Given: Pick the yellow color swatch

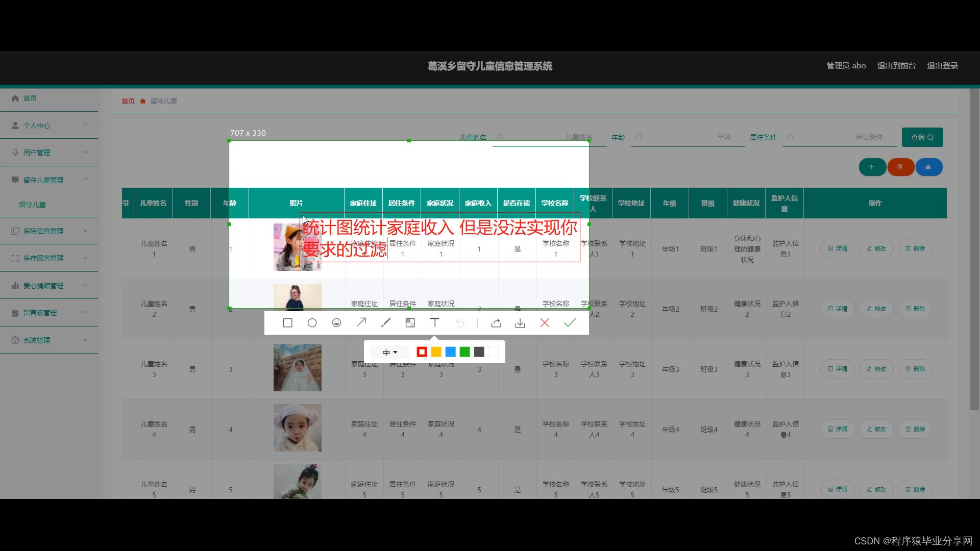Looking at the screenshot, I should click(436, 352).
